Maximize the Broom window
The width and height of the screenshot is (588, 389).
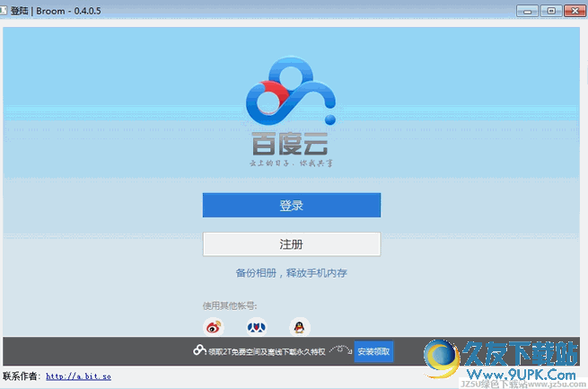551,12
